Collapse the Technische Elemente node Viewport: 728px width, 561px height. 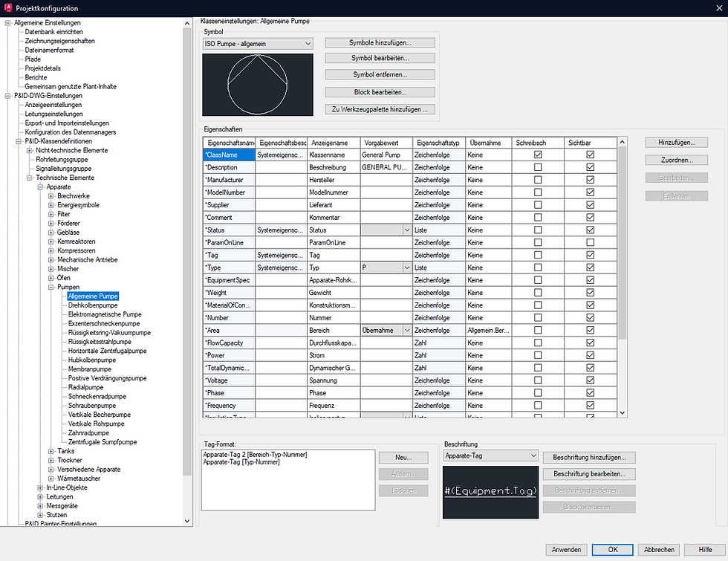click(x=30, y=178)
